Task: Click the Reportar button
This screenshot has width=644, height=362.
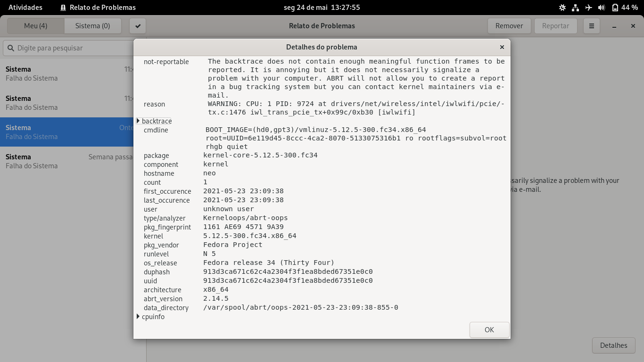Action: click(555, 26)
